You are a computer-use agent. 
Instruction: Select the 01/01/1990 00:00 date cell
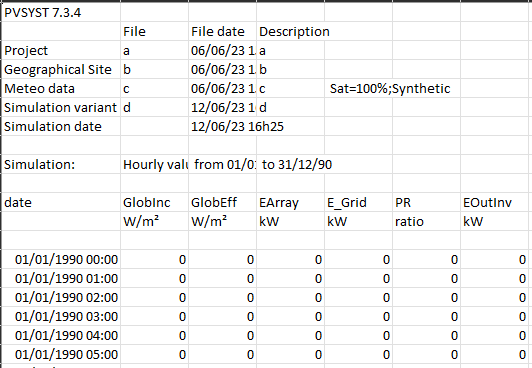[x=61, y=259]
